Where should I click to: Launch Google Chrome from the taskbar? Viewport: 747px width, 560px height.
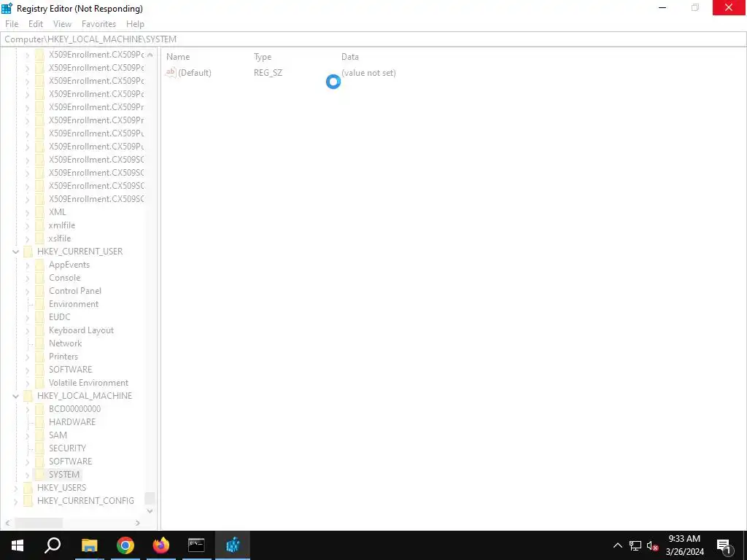tap(125, 545)
